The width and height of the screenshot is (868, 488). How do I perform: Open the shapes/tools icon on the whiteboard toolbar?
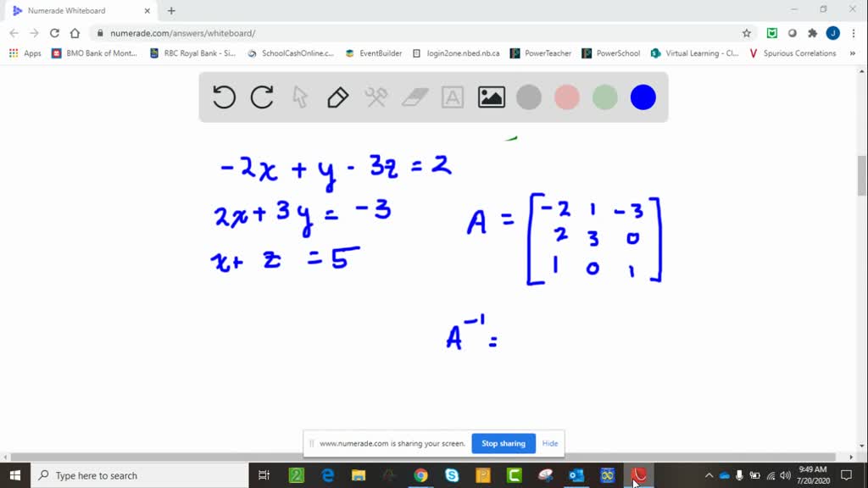click(x=375, y=97)
